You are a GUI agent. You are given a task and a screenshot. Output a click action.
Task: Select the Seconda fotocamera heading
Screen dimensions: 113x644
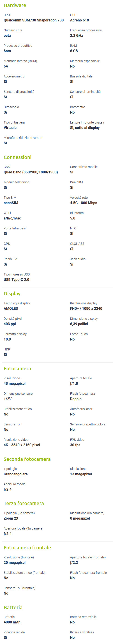coord(27,459)
